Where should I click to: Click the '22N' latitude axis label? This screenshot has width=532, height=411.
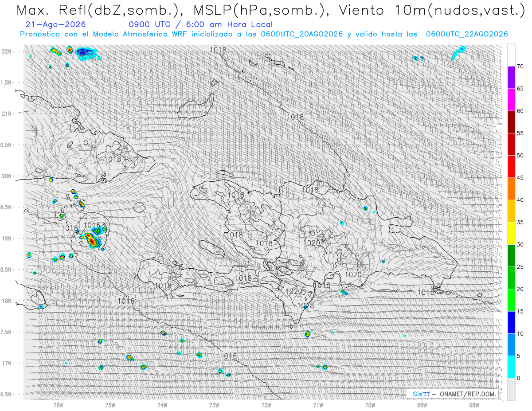(x=7, y=51)
